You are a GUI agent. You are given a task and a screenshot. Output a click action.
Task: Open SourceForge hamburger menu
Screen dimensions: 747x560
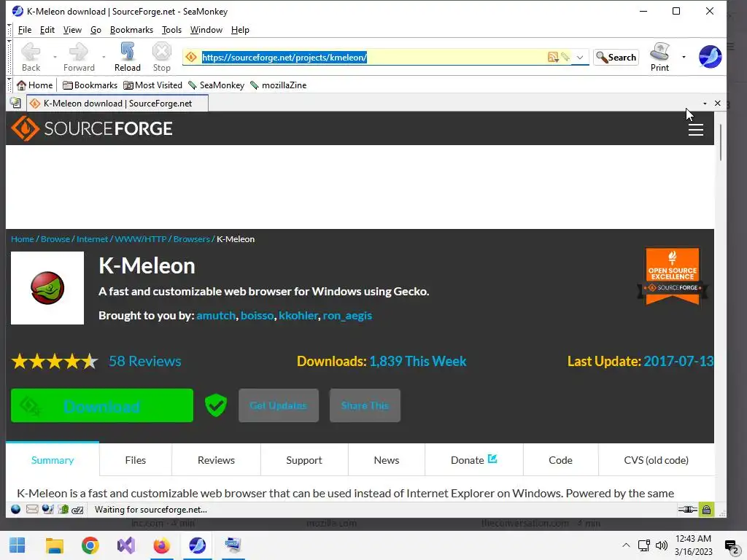click(x=695, y=130)
